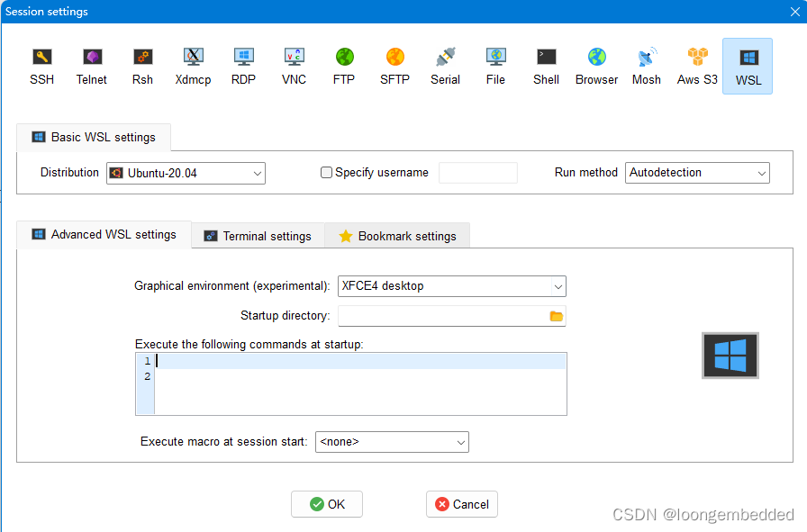Browse for startup directory folder icon

pos(557,316)
